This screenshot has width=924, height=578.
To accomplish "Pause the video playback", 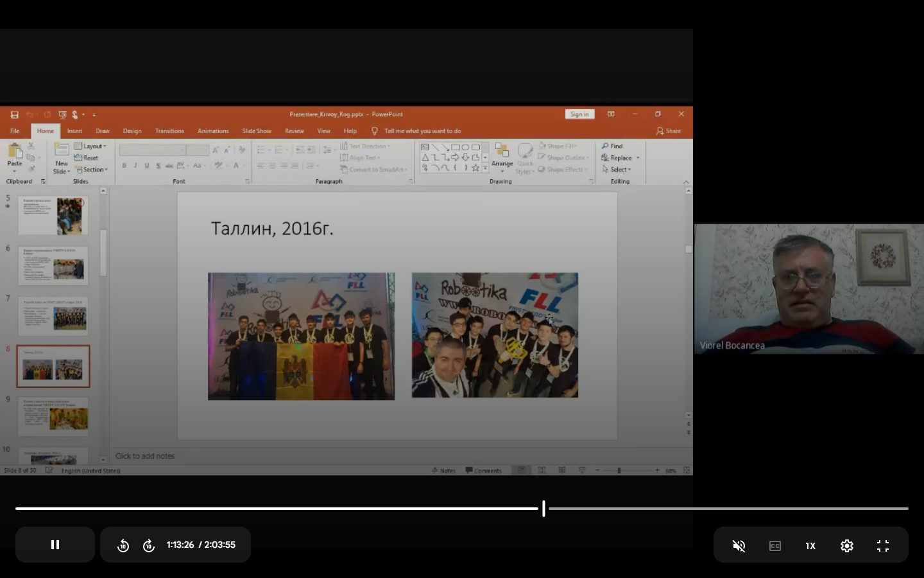I will (55, 545).
